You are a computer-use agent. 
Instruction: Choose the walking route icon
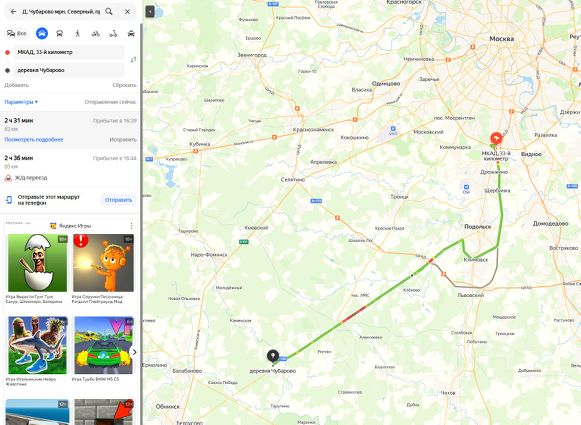pyautogui.click(x=77, y=34)
